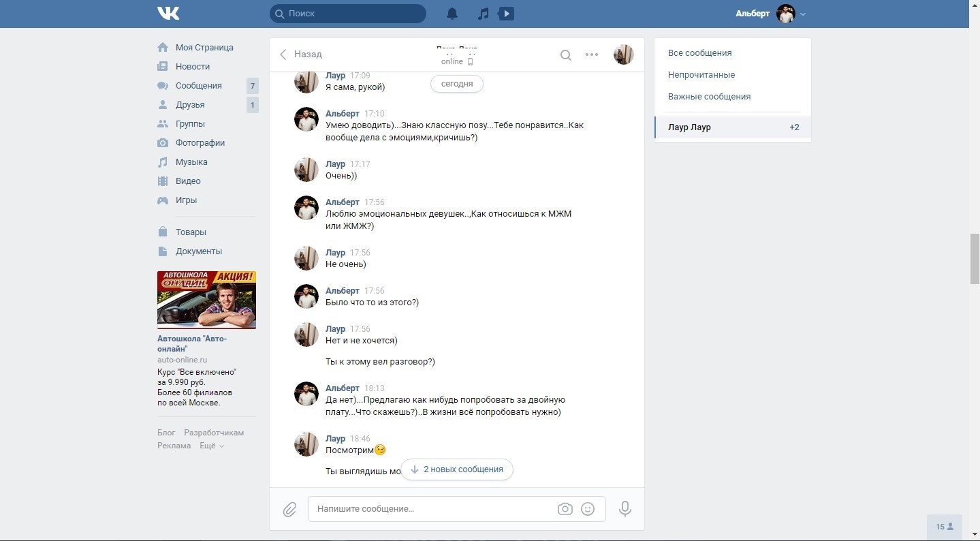Image resolution: width=980 pixels, height=541 pixels.
Task: Click the gamepad icon beside Игры
Action: pos(163,200)
